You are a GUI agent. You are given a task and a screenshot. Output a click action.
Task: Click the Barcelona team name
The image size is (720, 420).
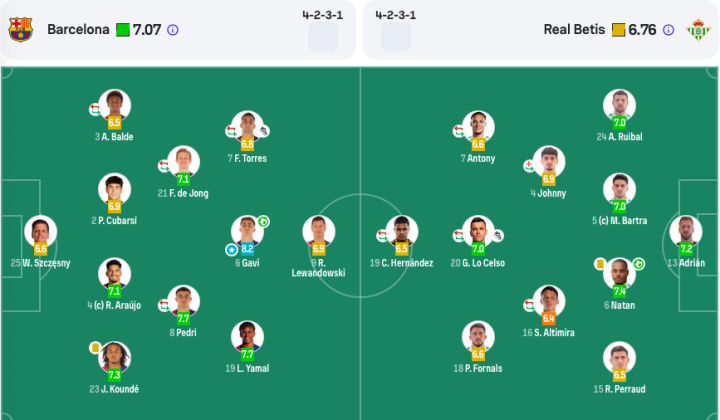pos(79,30)
